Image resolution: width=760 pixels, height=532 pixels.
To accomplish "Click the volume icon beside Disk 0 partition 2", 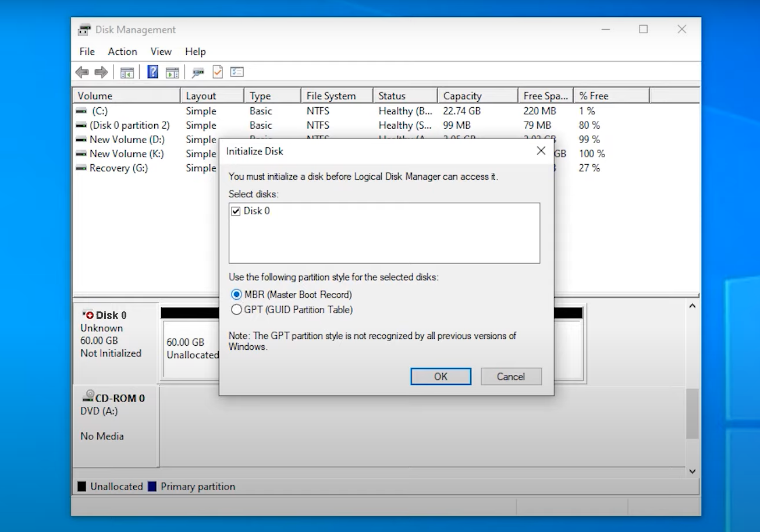I will [81, 125].
